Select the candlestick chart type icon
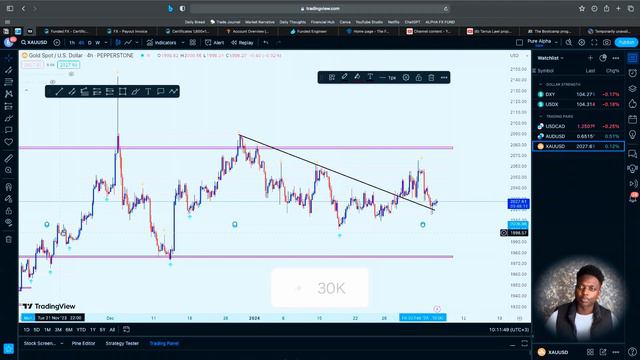The width and height of the screenshot is (640, 360). [x=118, y=42]
